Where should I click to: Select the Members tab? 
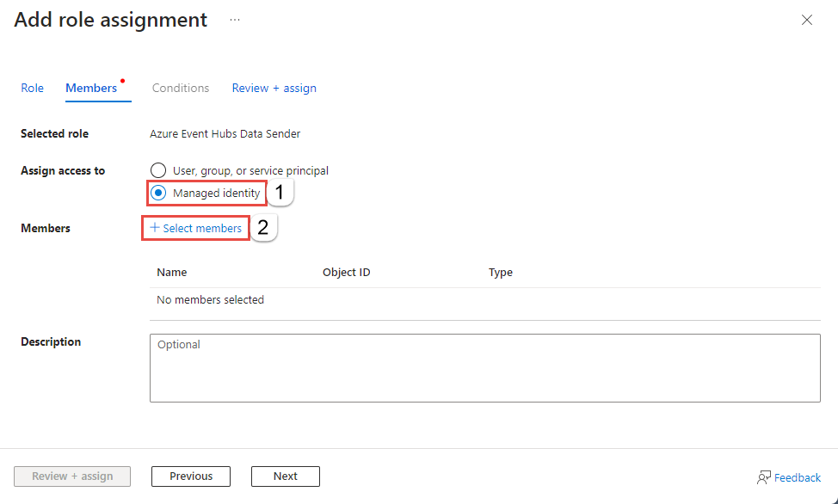click(91, 88)
